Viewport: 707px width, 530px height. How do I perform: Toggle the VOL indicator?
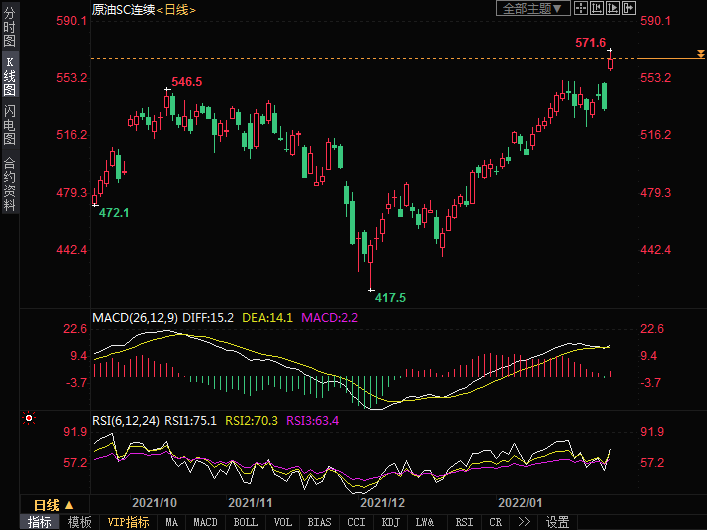283,522
